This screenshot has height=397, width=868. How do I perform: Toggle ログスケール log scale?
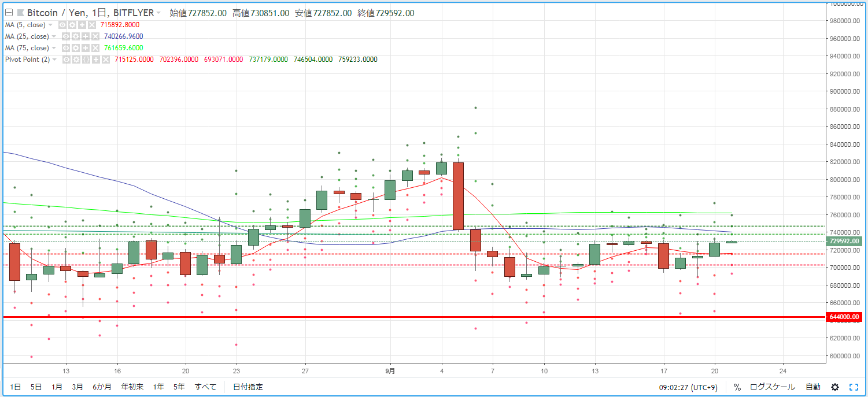click(x=773, y=387)
